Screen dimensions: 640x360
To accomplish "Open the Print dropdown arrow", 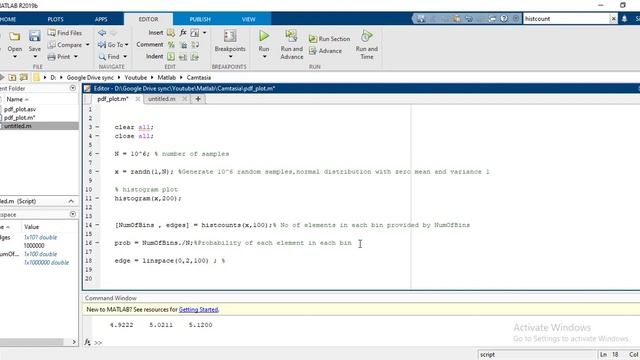I will tap(76, 57).
